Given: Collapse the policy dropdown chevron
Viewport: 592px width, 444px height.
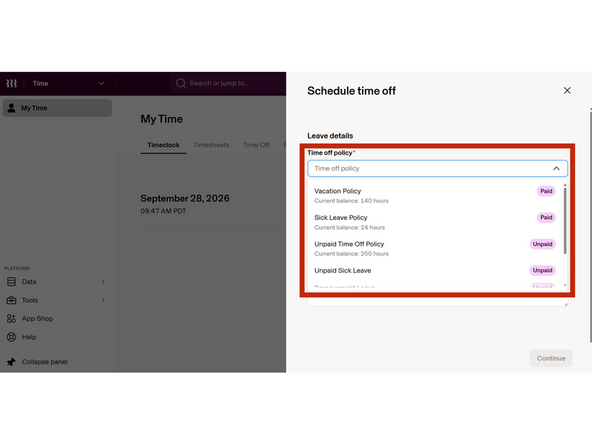Looking at the screenshot, I should (x=557, y=168).
